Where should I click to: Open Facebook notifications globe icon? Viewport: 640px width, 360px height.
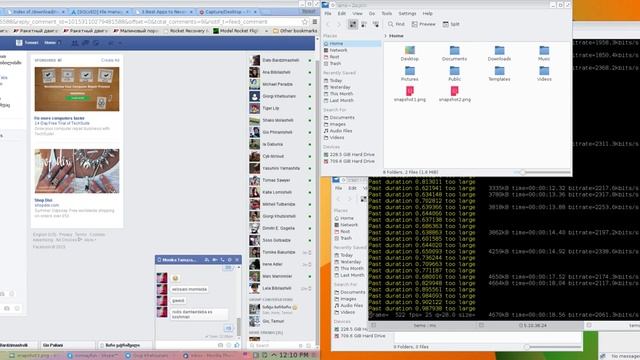tap(96, 43)
